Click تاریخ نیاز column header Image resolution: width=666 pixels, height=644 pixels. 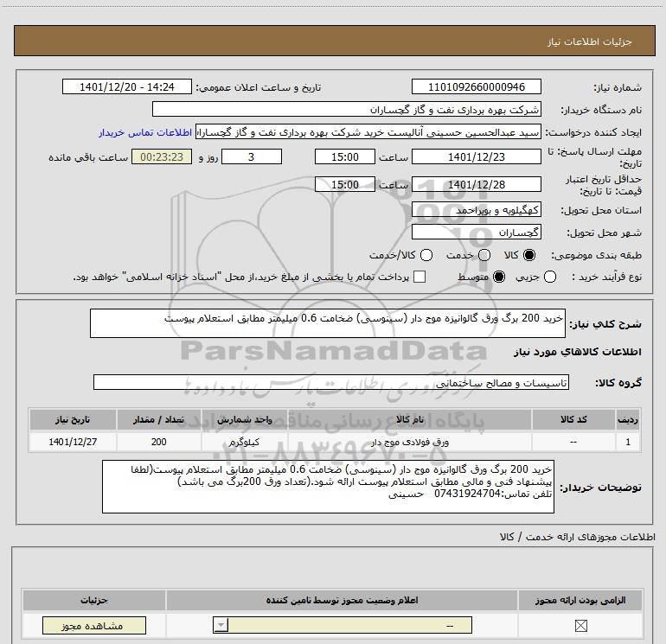(x=73, y=420)
